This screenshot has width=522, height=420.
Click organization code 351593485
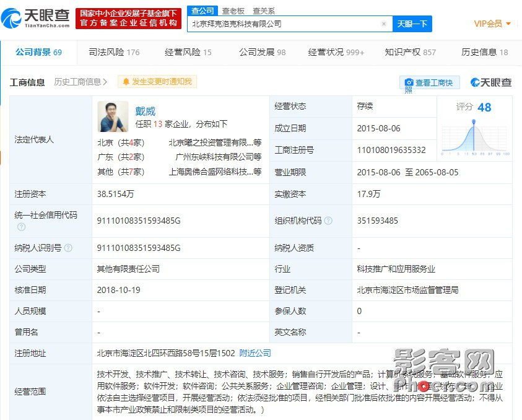(378, 221)
